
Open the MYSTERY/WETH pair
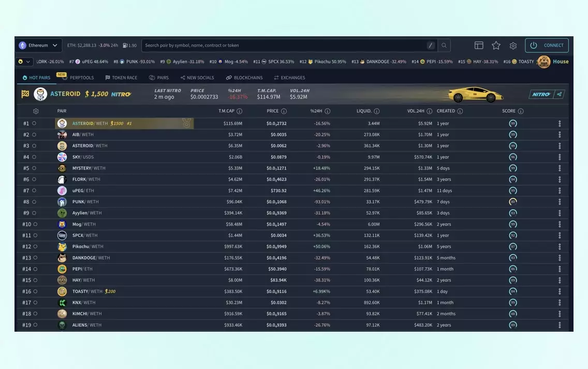pyautogui.click(x=89, y=168)
